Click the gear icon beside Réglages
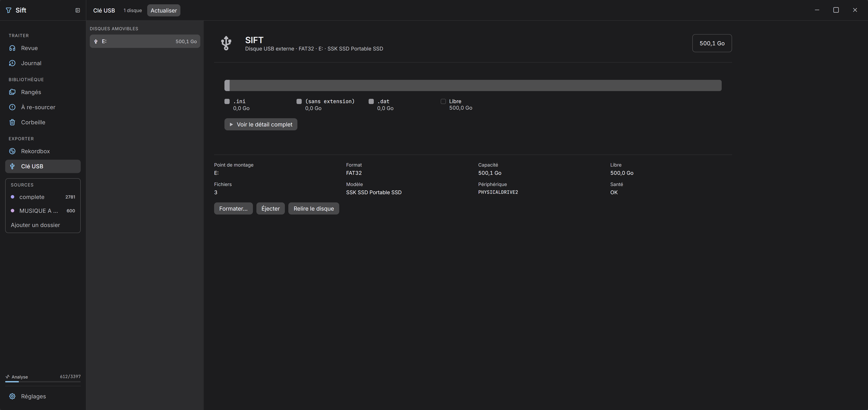Screen dimensions: 868x410 [13, 396]
